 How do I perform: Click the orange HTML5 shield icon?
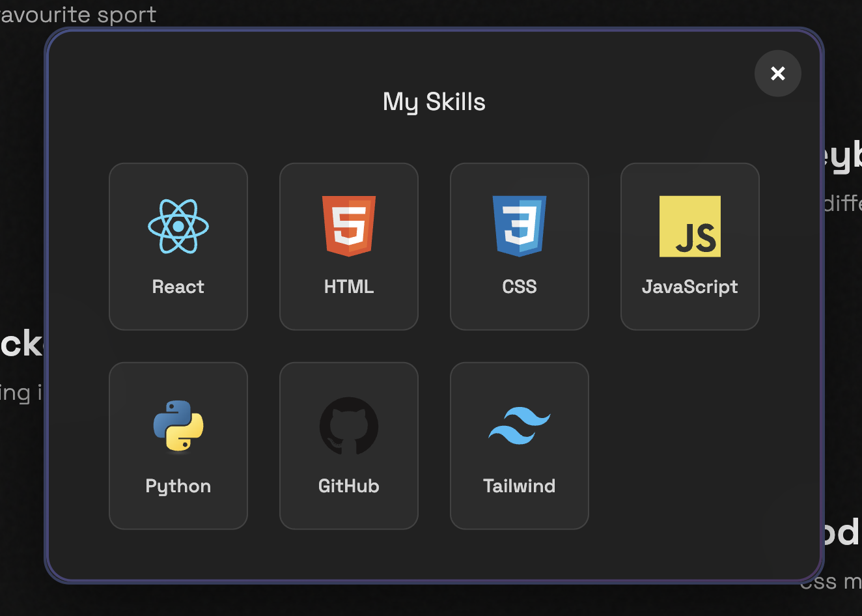(x=349, y=226)
